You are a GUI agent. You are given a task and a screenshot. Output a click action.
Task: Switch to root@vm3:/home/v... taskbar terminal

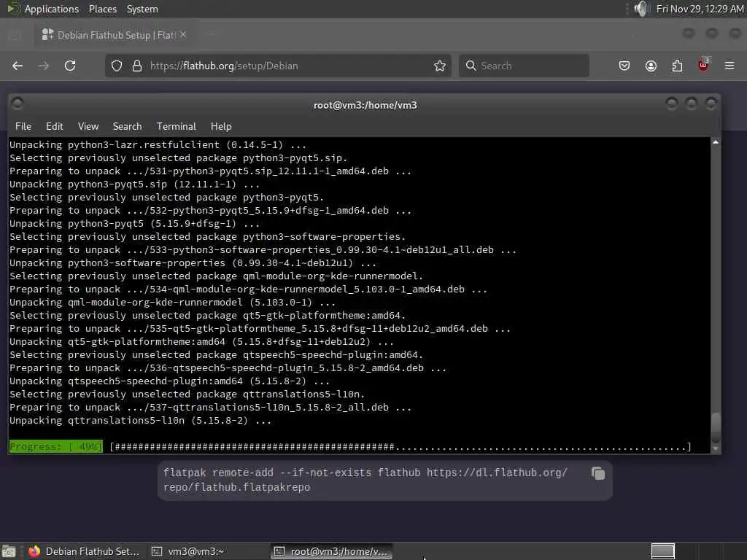[332, 551]
